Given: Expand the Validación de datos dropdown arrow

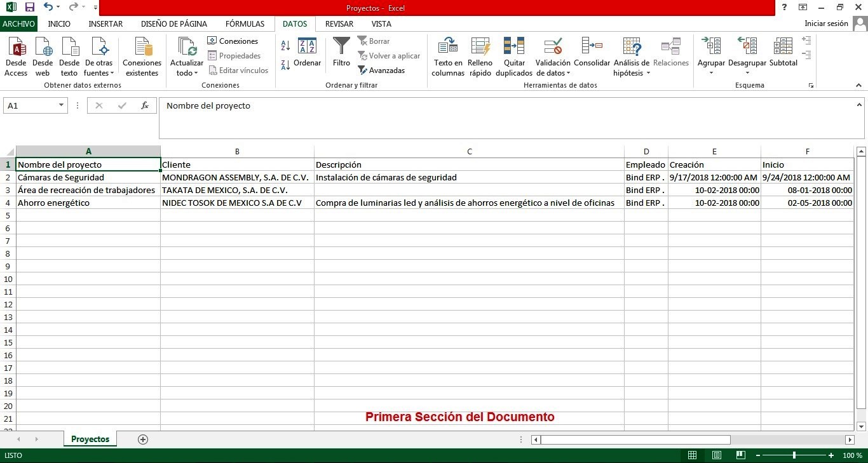Looking at the screenshot, I should (x=568, y=74).
